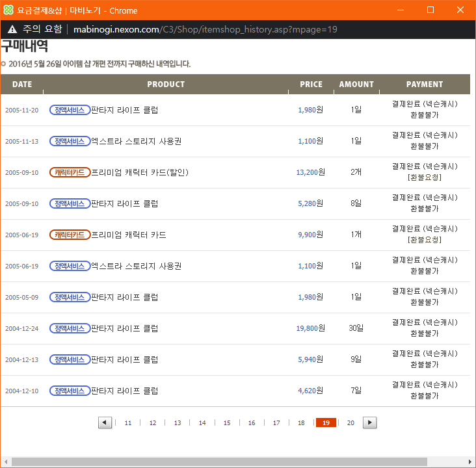The height and width of the screenshot is (468, 476).
Task: Click the 캐릭터카드 badge in the 13,200원 row
Action: click(x=70, y=172)
